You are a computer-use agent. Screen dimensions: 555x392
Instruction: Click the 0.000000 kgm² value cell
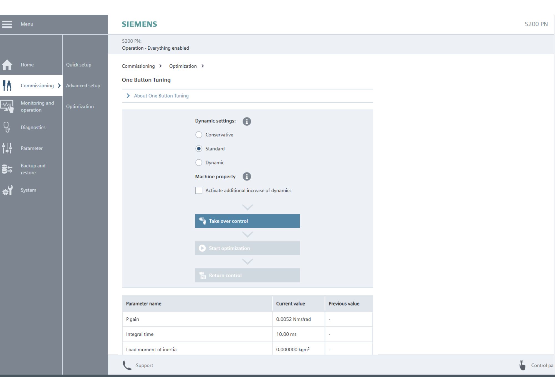298,349
